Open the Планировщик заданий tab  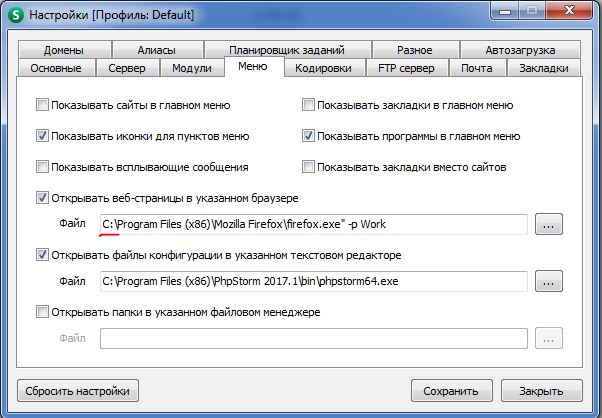[x=286, y=50]
